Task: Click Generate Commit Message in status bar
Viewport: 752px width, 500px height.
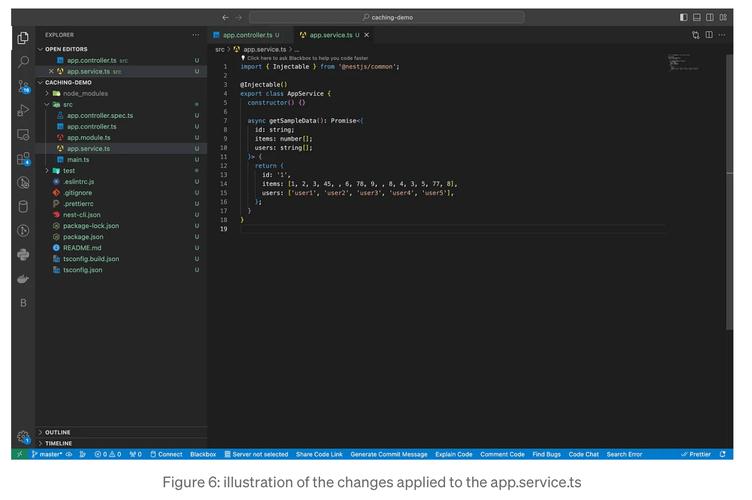Action: tap(388, 454)
